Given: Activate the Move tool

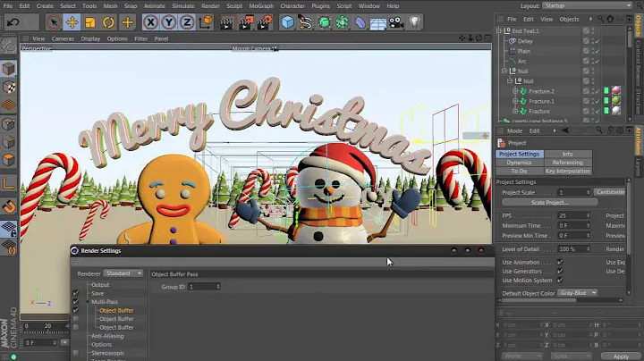Looking at the screenshot, I should pyautogui.click(x=72, y=22).
